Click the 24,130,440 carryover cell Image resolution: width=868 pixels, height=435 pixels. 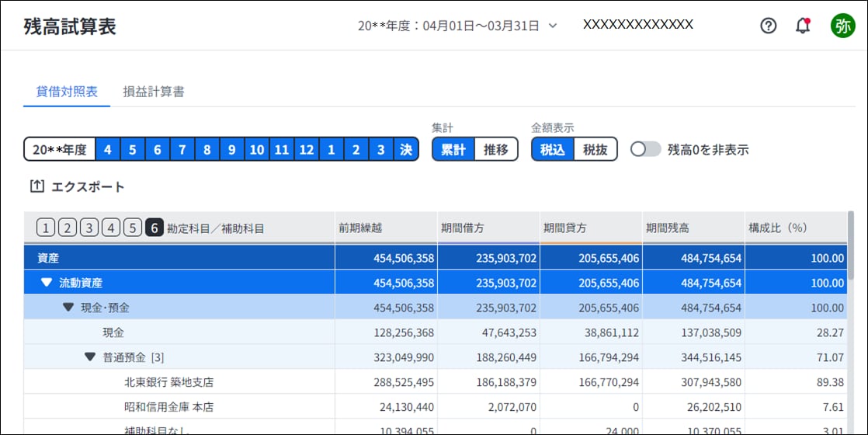(386, 407)
